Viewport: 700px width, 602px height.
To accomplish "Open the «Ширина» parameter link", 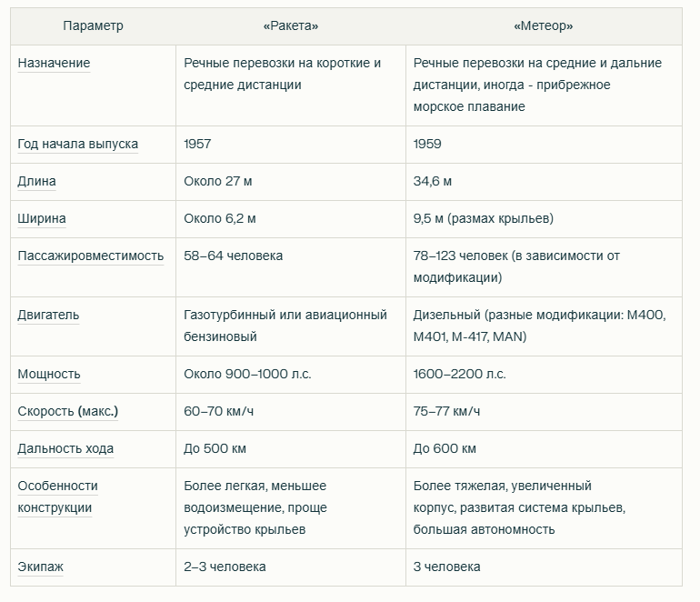I will coord(42,218).
